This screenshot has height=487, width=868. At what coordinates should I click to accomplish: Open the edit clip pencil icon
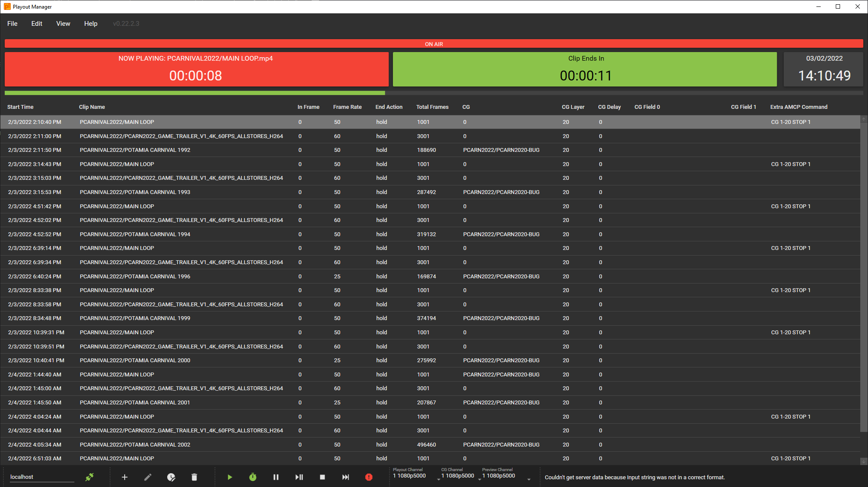coord(147,477)
